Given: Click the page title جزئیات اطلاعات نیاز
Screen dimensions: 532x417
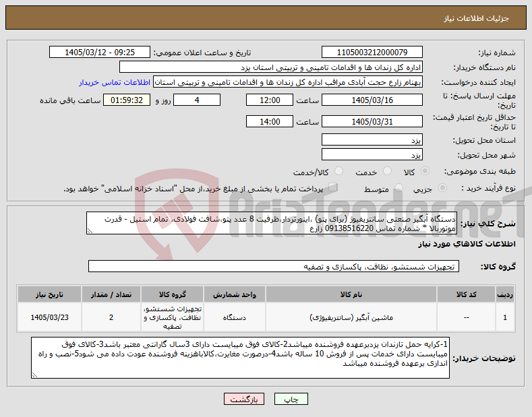Looking at the screenshot, I should (476, 18).
